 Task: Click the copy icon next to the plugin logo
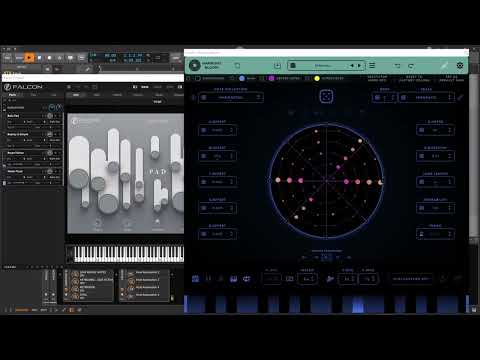[x=237, y=66]
